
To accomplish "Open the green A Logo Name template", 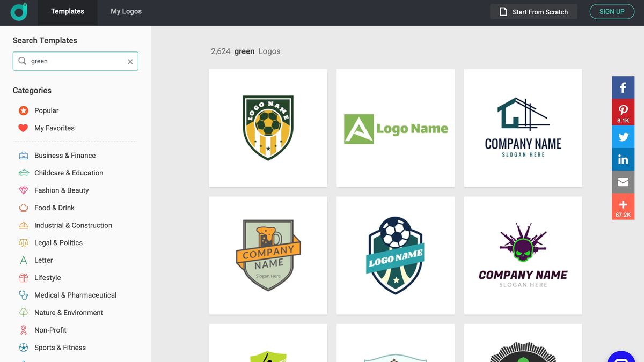I will [x=396, y=128].
